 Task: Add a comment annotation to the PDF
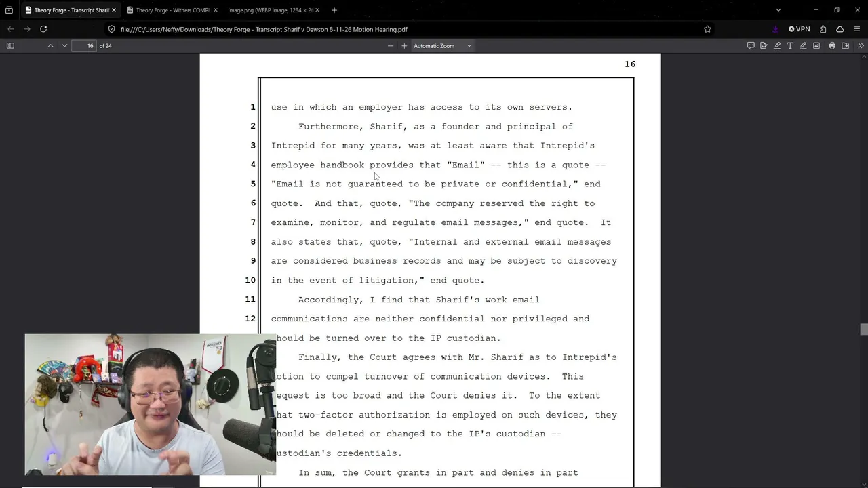coord(751,45)
